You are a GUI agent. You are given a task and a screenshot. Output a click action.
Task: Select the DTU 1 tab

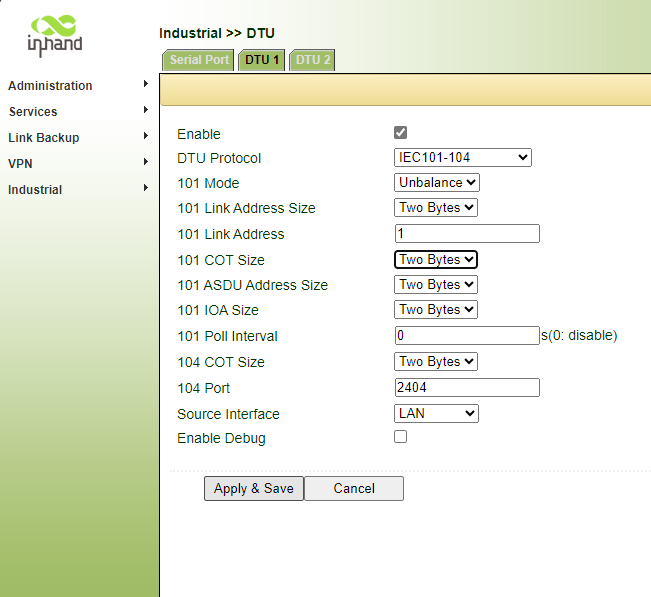click(x=262, y=60)
